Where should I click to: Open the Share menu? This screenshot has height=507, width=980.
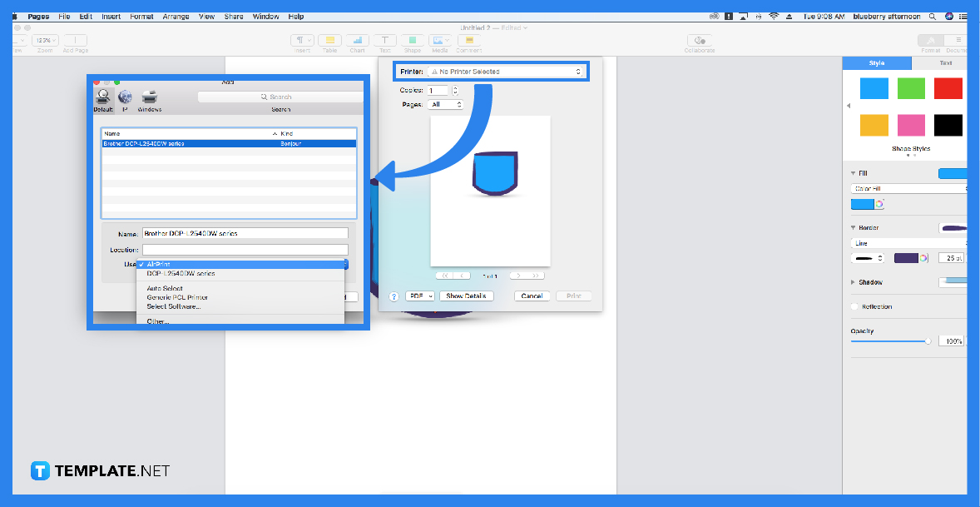tap(234, 17)
